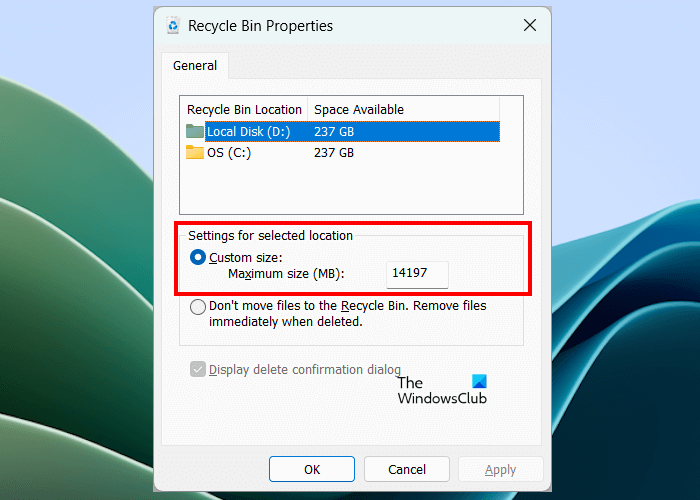
Task: Click TheWindowsClub blue square logo
Action: click(478, 381)
